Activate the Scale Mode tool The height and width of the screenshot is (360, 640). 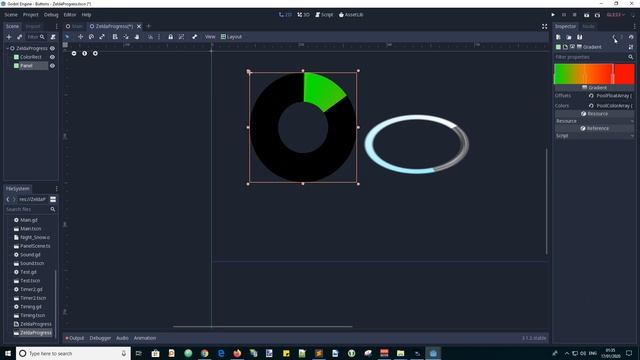102,37
